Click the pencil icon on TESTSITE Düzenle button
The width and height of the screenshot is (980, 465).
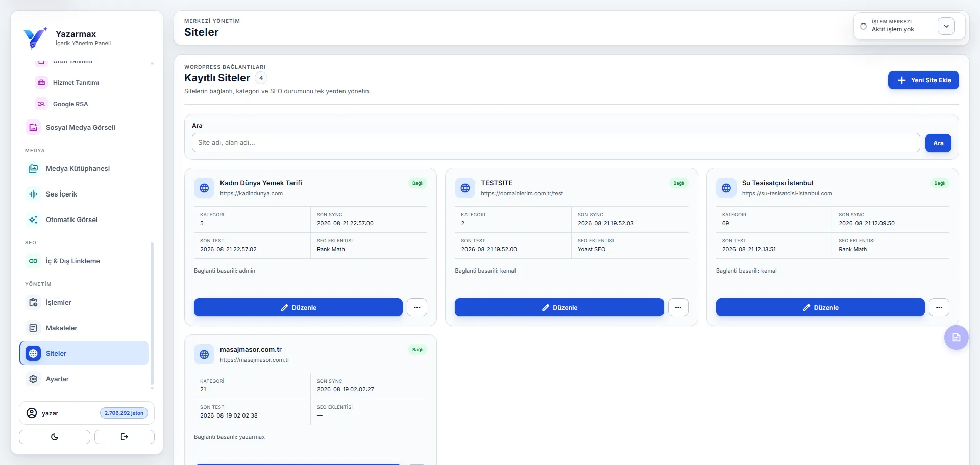[546, 308]
